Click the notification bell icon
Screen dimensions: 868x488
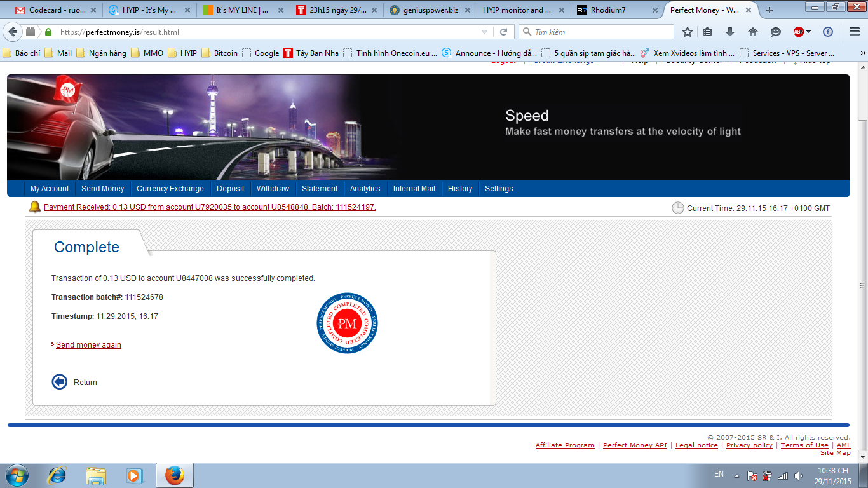point(35,207)
